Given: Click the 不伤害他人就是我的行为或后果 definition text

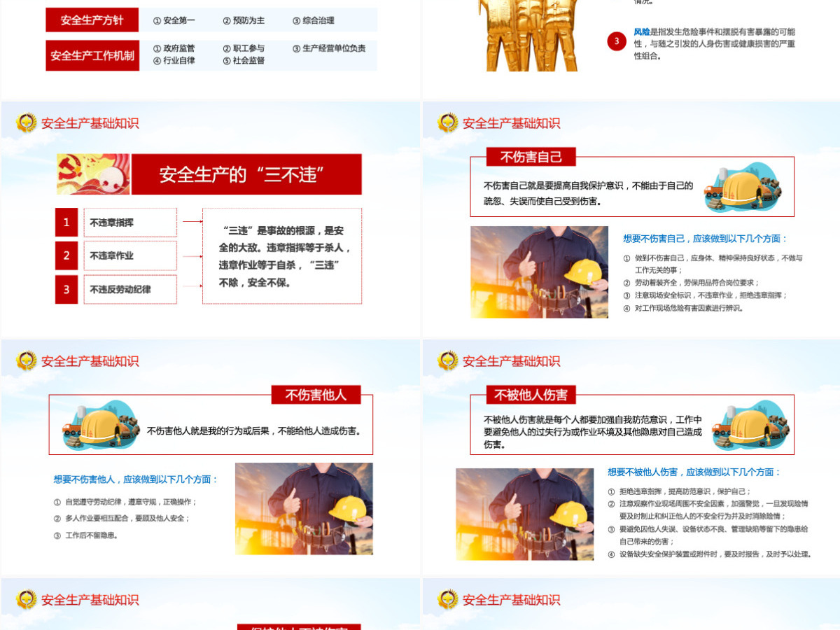Looking at the screenshot, I should tap(254, 431).
